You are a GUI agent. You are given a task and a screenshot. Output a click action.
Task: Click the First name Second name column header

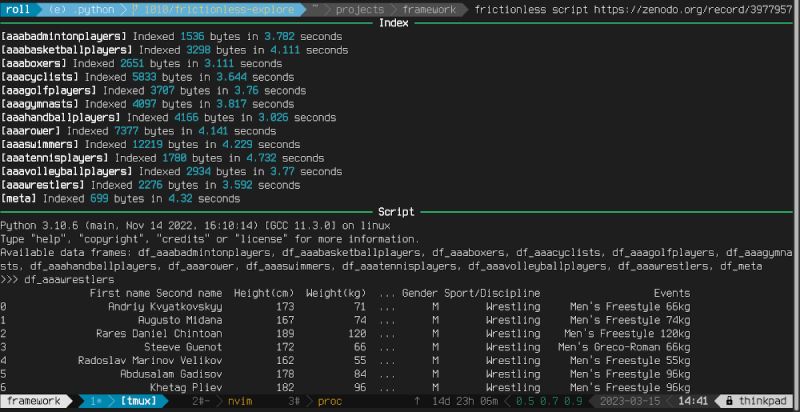pyautogui.click(x=156, y=293)
